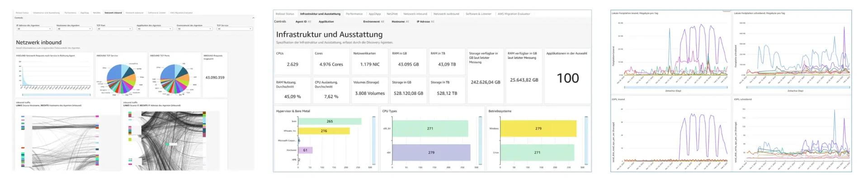This screenshot has height=184, width=868.
Task: Click the Agent ID control filter
Action: 303,21
